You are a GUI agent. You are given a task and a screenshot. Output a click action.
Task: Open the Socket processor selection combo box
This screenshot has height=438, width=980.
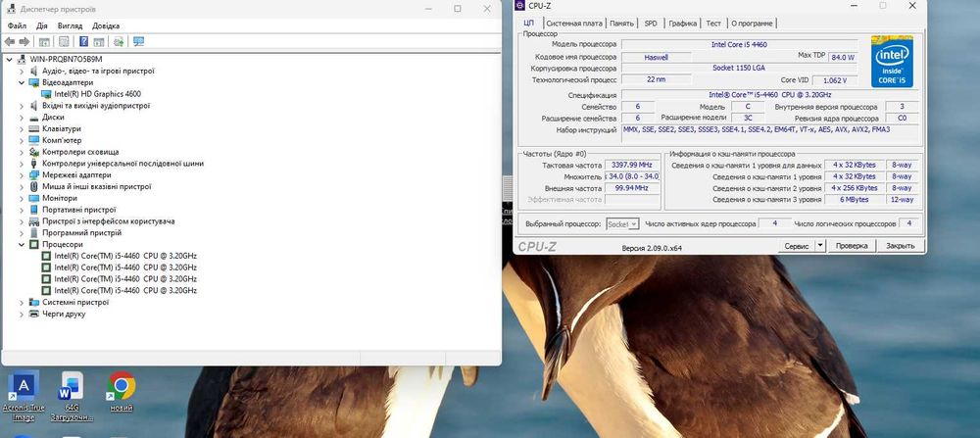pos(622,223)
